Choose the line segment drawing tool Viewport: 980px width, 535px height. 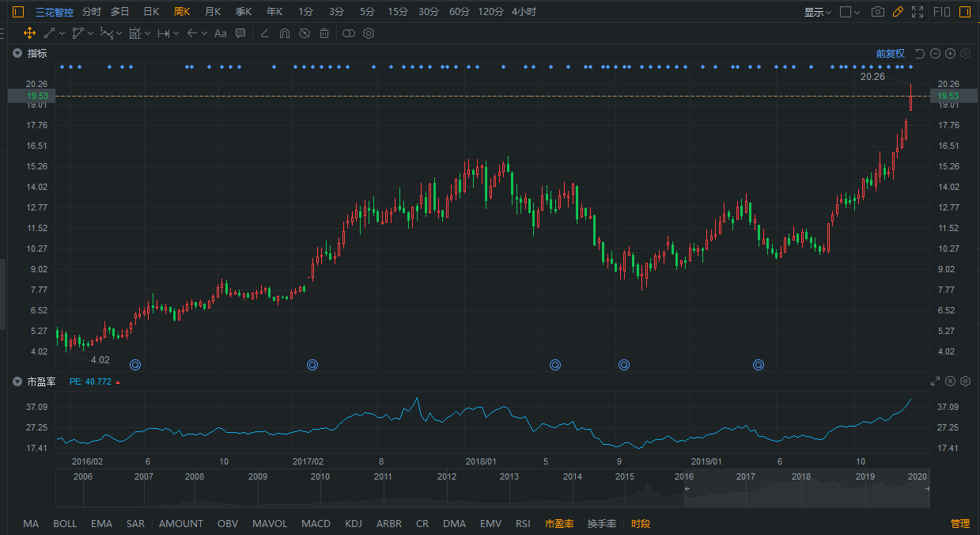click(x=49, y=33)
